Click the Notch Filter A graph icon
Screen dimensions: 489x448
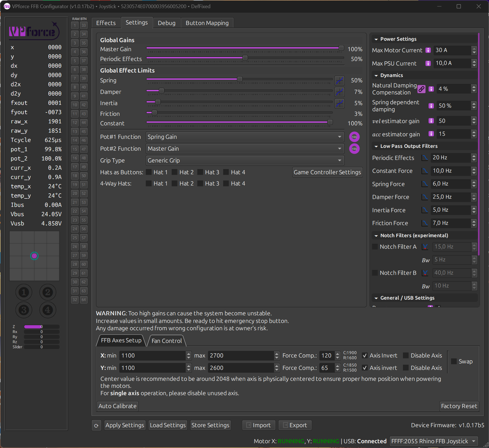(x=425, y=247)
